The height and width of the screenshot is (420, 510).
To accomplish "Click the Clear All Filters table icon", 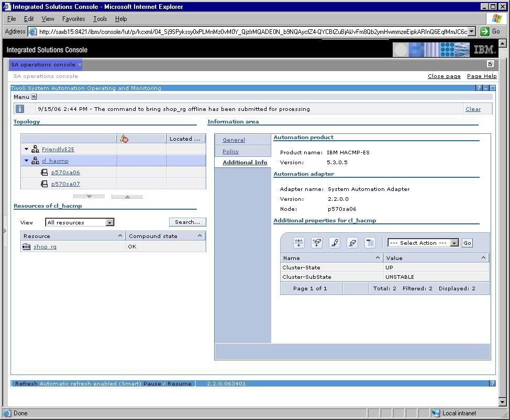I will point(316,243).
